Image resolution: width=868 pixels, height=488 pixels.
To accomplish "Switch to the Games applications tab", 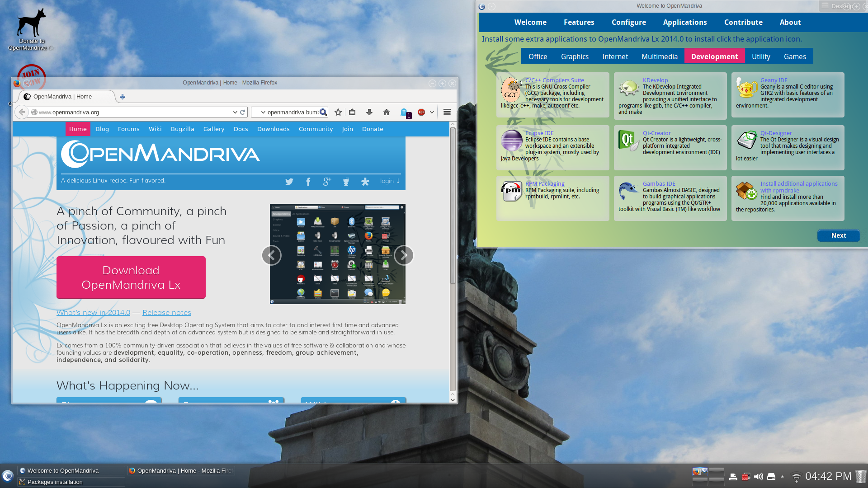I will pos(795,56).
